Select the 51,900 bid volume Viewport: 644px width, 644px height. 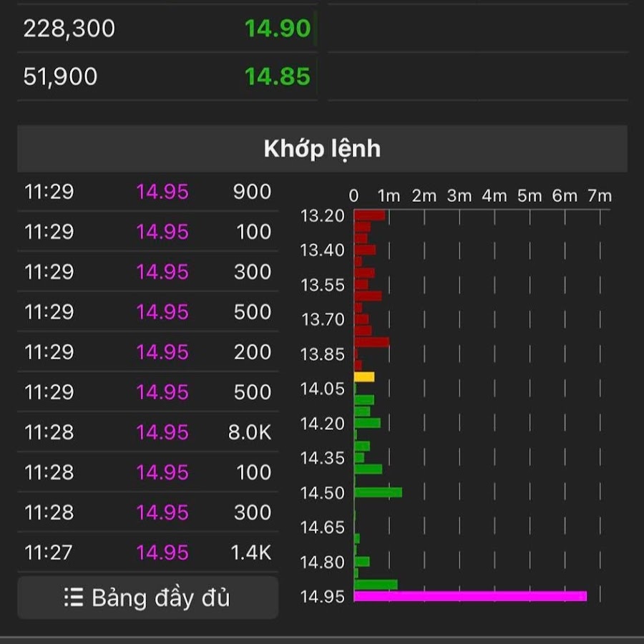tap(61, 77)
